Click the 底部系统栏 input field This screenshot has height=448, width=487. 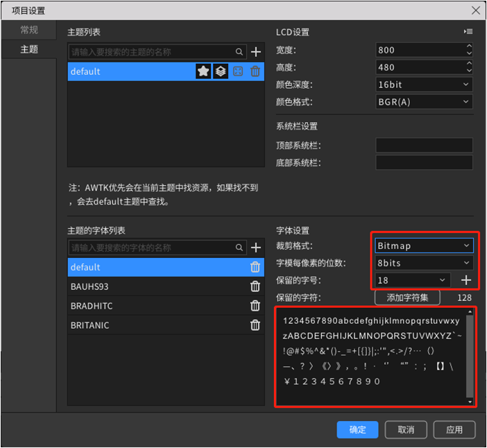pyautogui.click(x=424, y=163)
